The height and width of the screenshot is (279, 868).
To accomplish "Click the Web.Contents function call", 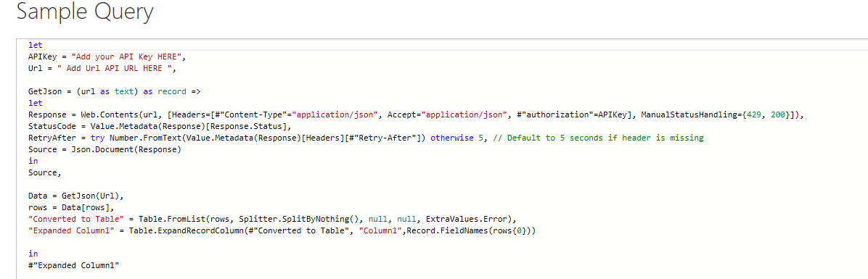I will point(110,115).
